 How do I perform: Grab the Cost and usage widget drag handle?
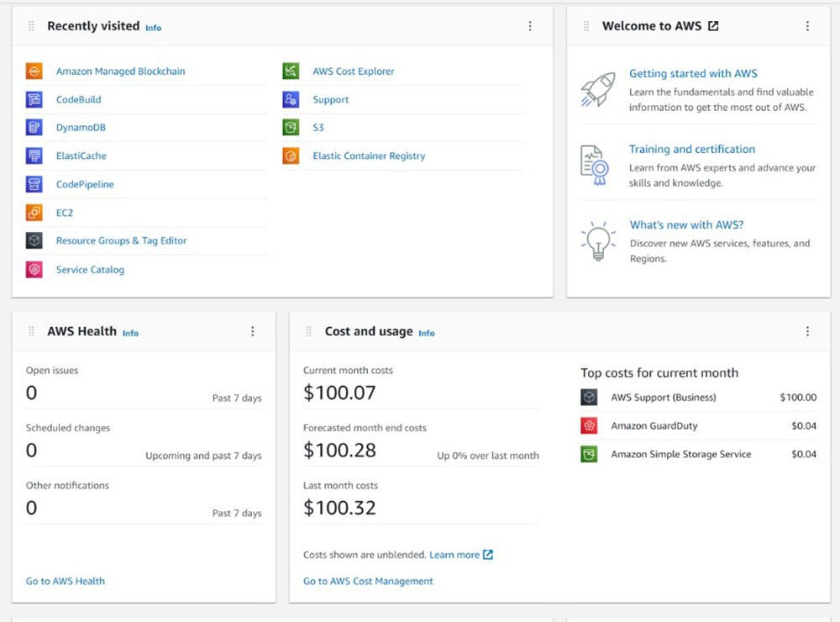(308, 331)
